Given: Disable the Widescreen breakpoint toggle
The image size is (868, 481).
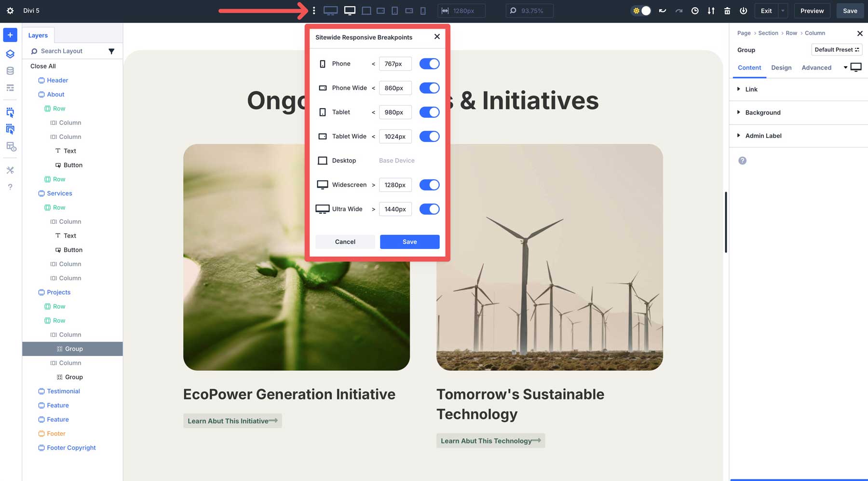Looking at the screenshot, I should tap(429, 185).
